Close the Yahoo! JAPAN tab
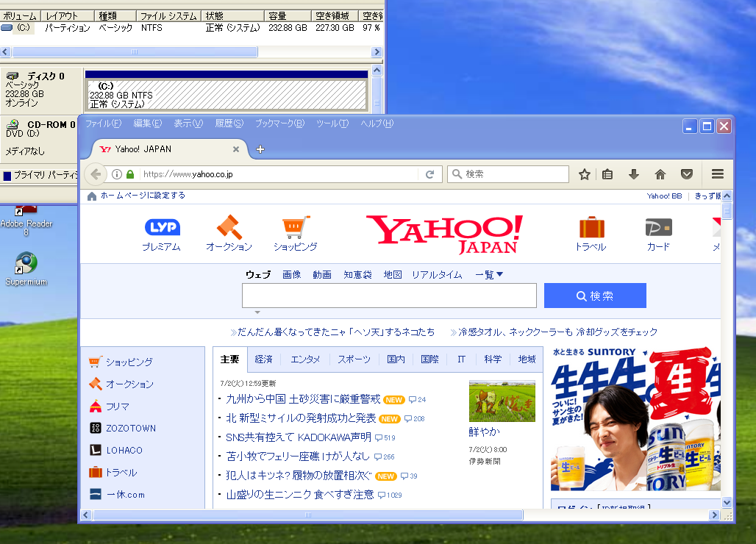This screenshot has height=544, width=756. tap(236, 149)
